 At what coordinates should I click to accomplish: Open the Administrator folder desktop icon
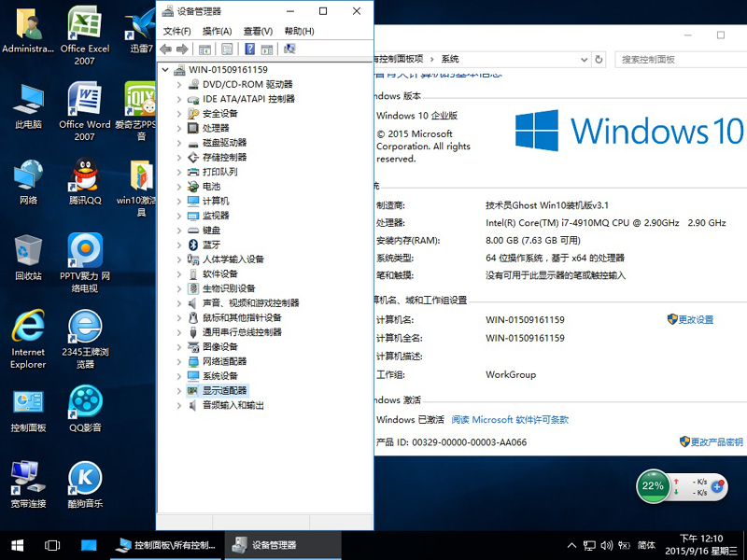28,30
